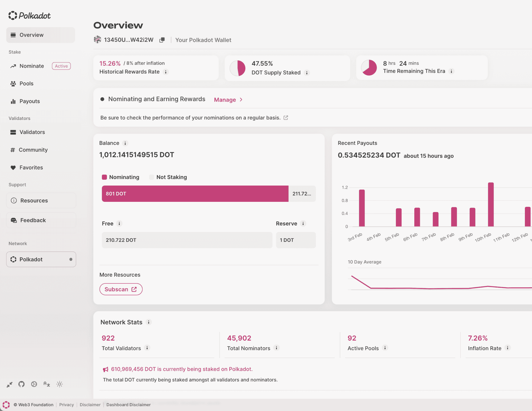Open the Polkadot network selector

coord(41,259)
